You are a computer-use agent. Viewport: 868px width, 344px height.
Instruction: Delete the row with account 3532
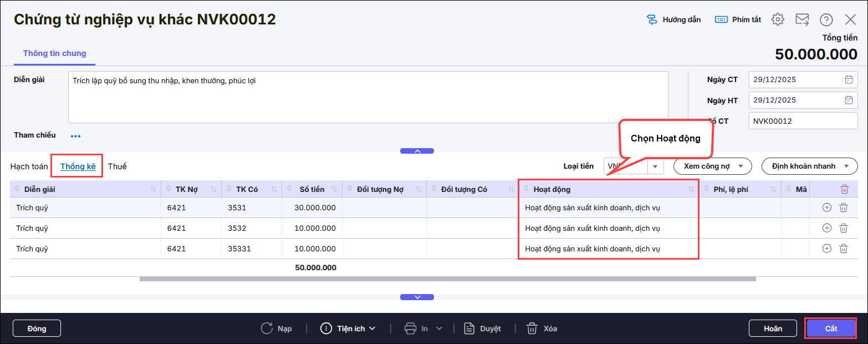[x=843, y=228]
